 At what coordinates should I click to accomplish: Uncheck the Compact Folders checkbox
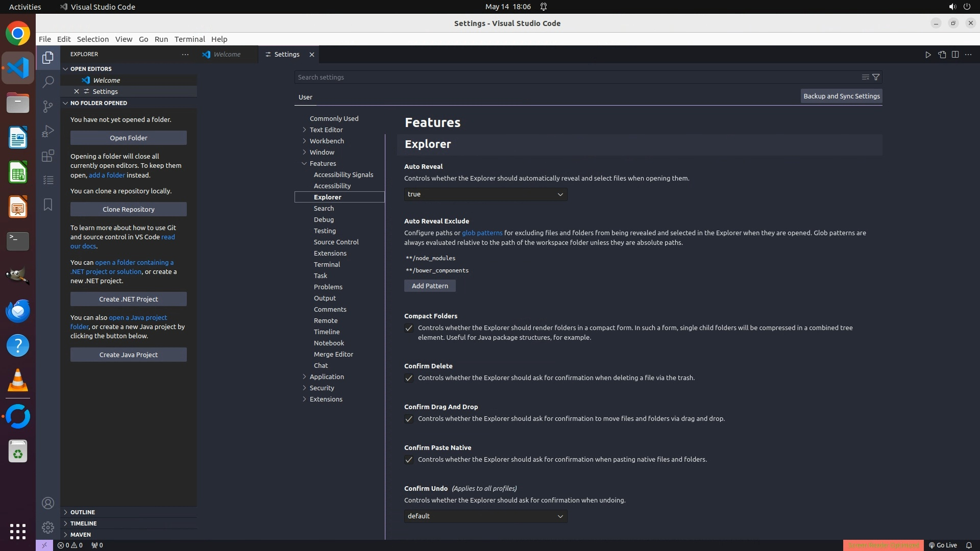pos(409,328)
